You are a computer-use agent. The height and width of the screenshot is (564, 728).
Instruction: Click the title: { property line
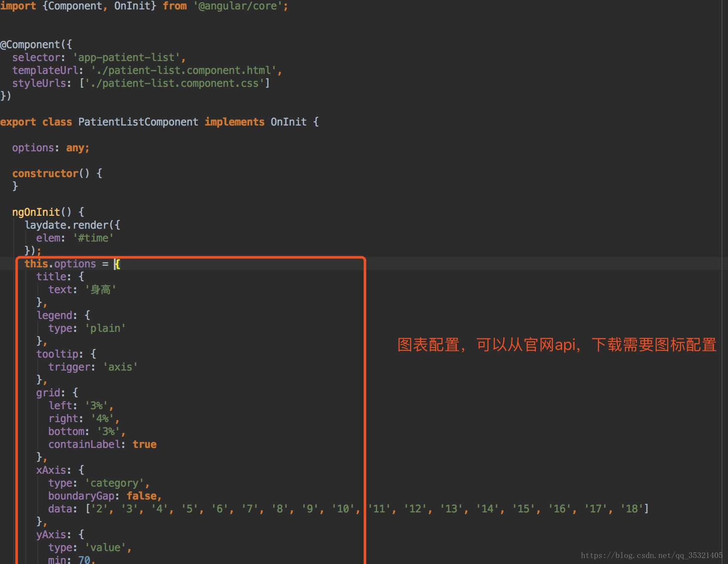[x=60, y=277]
